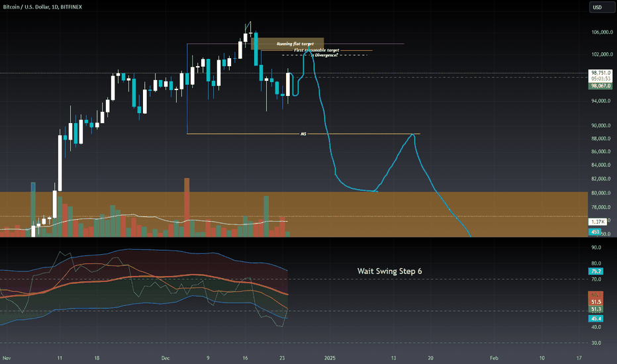Click the 20 date label on time axis
The image size is (617, 364).
click(x=430, y=358)
